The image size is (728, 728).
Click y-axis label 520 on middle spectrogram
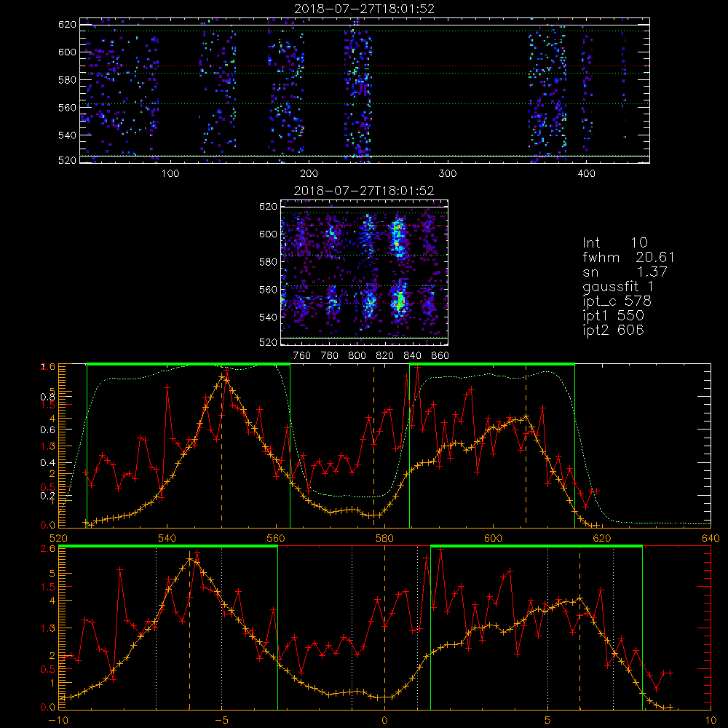[268, 342]
